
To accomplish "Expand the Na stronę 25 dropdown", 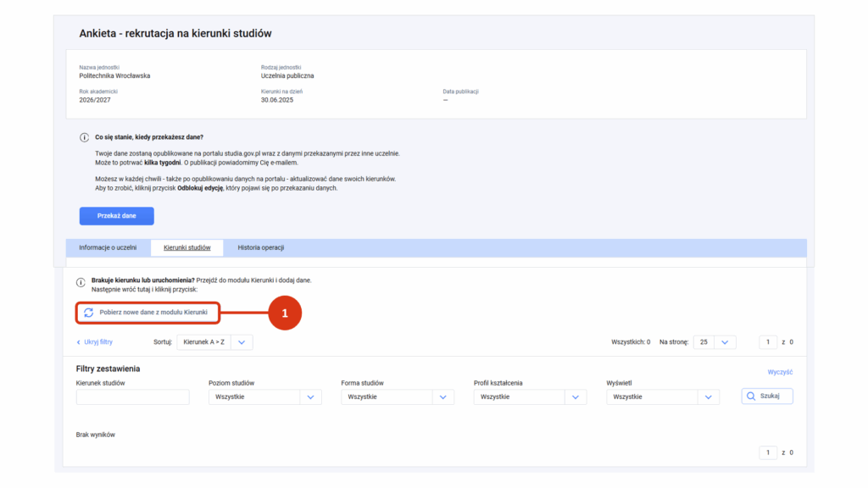I will [714, 342].
